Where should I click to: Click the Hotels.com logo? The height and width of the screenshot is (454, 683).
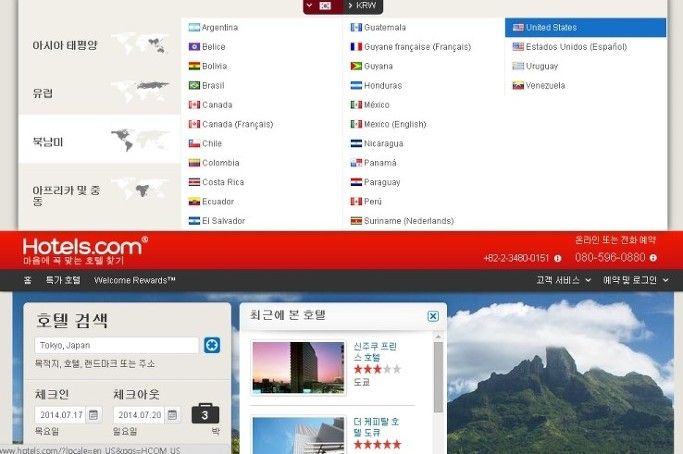[85, 247]
